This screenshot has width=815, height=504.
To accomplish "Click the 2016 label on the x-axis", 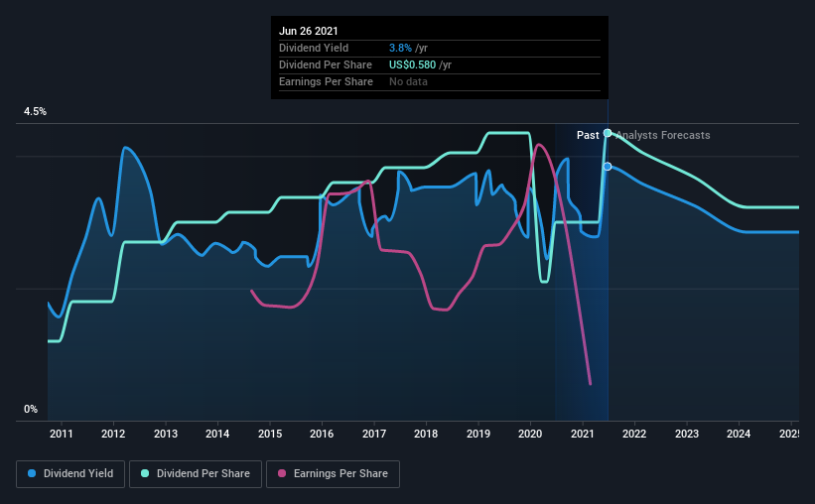I will [x=322, y=434].
